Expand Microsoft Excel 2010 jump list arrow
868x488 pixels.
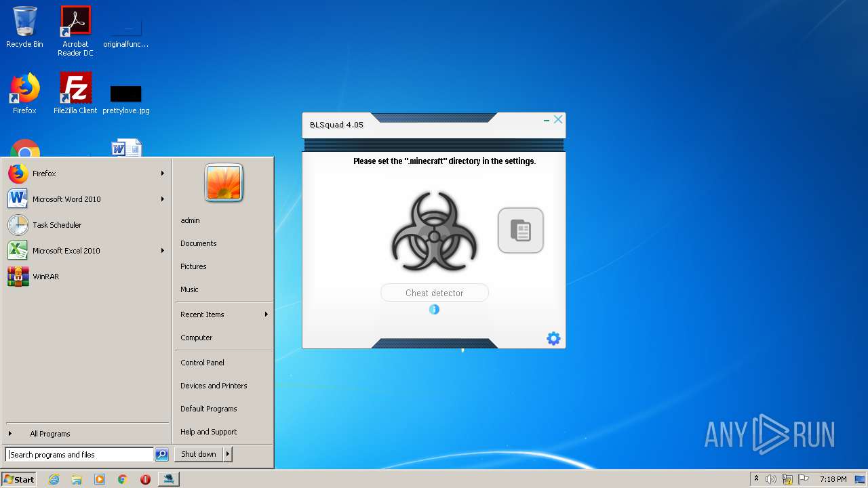(163, 251)
